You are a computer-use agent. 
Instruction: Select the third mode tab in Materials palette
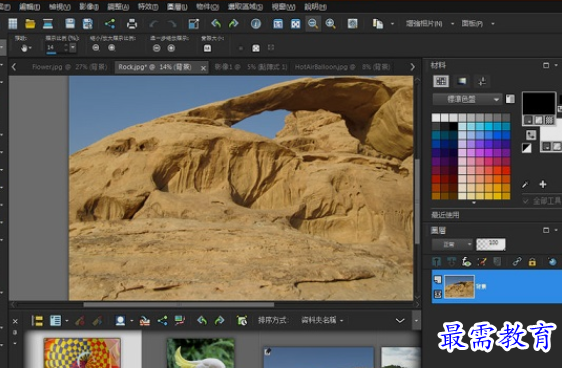click(482, 81)
